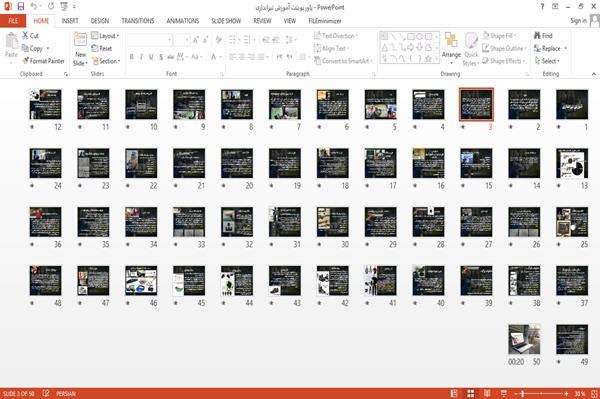Screen dimensions: 600x399
Task: Switch to Reading View in status bar
Action: tap(487, 393)
